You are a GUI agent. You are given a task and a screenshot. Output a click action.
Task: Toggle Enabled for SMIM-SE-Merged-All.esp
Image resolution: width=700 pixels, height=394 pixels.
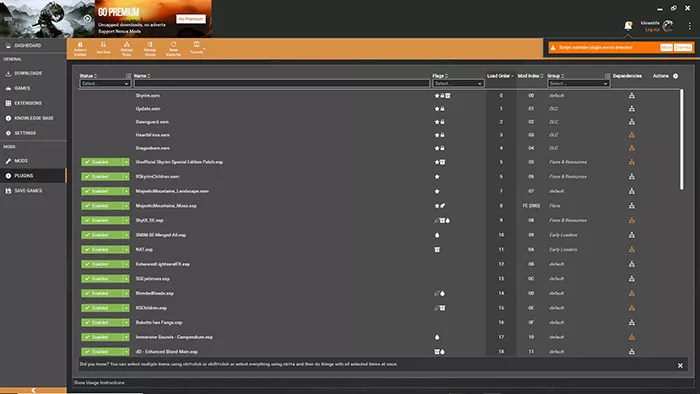click(x=102, y=235)
